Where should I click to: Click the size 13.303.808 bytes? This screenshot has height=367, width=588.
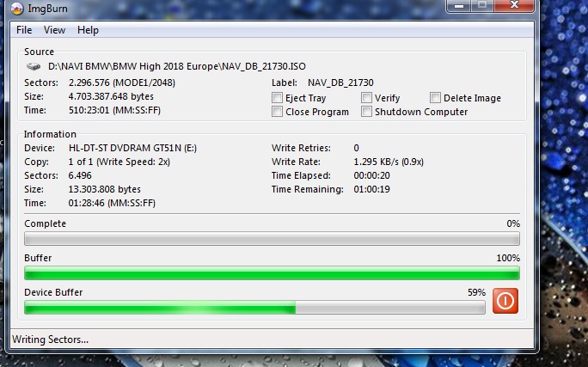pos(105,189)
